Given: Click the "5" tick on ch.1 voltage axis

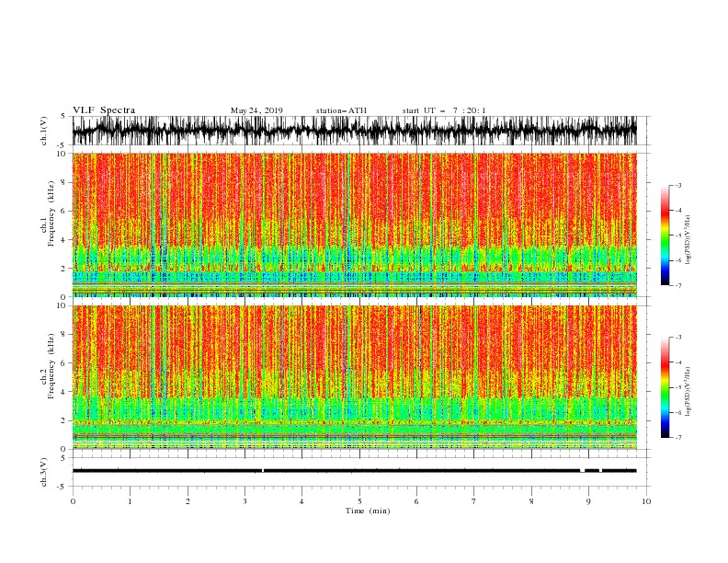Looking at the screenshot, I should coord(63,116).
